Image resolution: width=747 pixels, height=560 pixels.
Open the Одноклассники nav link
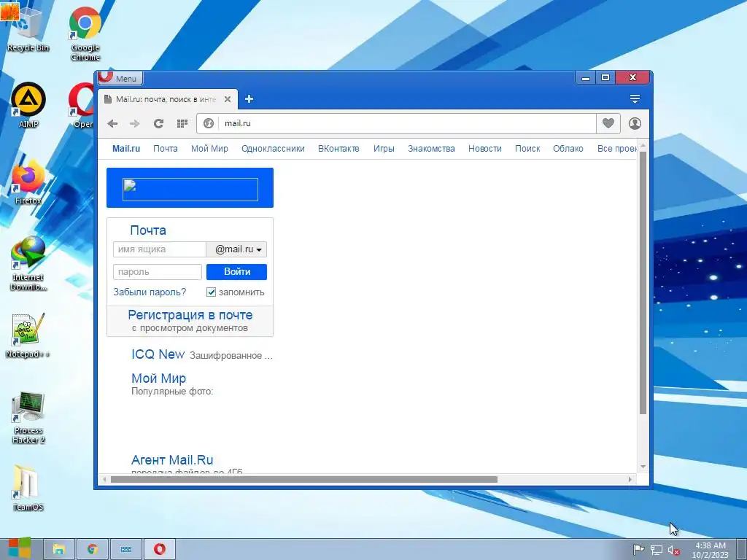pyautogui.click(x=273, y=149)
